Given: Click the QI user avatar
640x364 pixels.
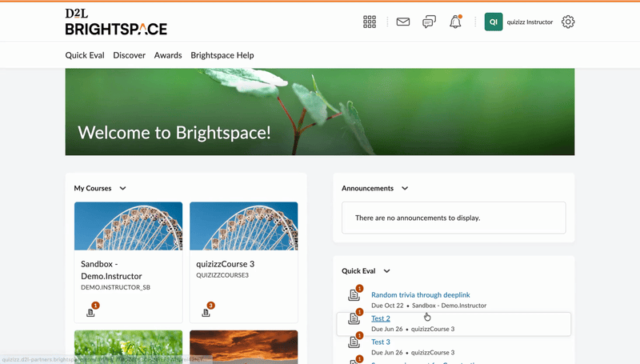Looking at the screenshot, I should 494,22.
